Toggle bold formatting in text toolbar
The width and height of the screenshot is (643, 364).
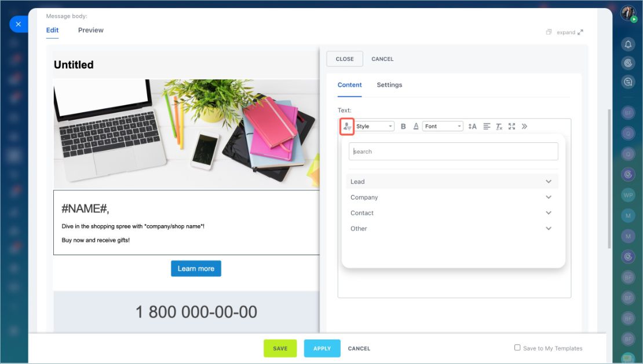tap(403, 127)
